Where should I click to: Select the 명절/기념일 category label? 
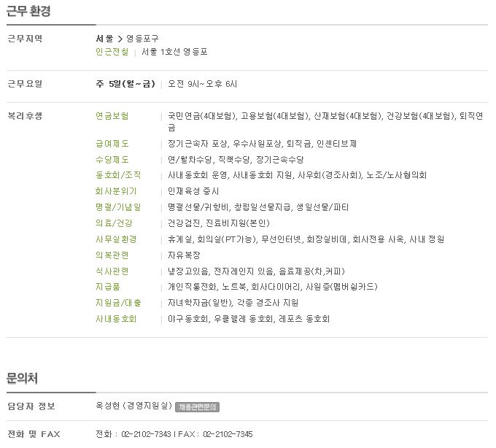118,207
